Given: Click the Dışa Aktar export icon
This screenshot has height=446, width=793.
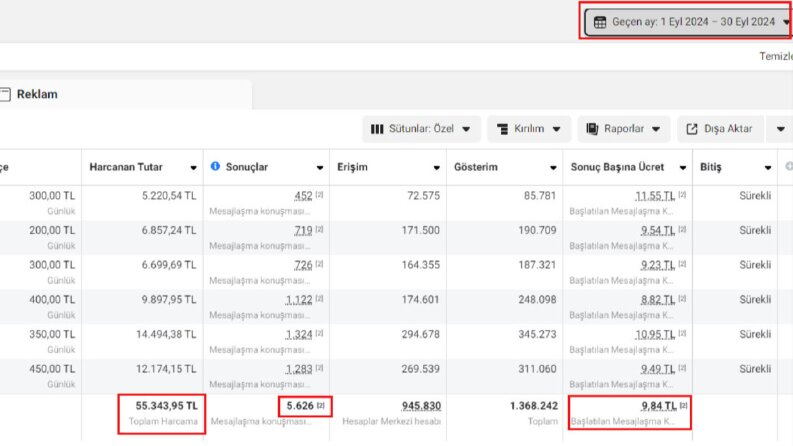Looking at the screenshot, I should (x=692, y=129).
